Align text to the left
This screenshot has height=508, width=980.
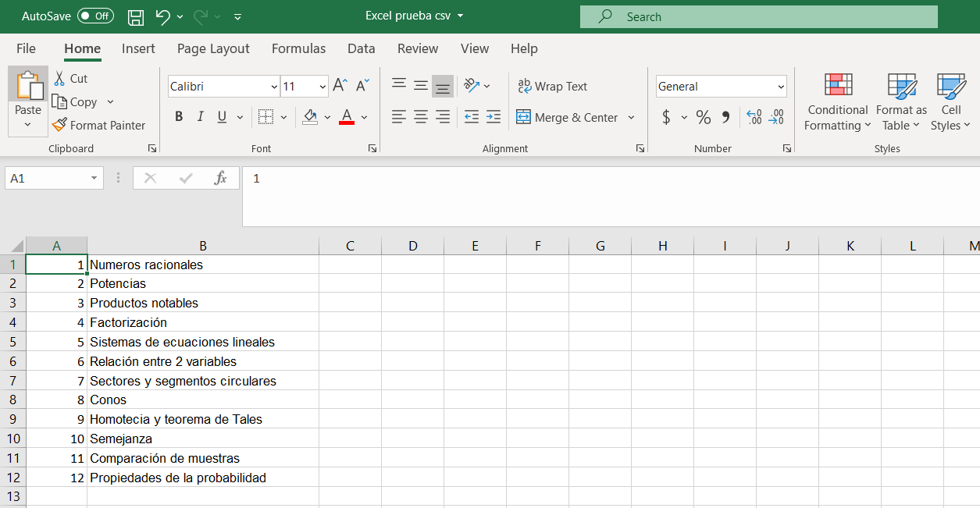point(399,117)
